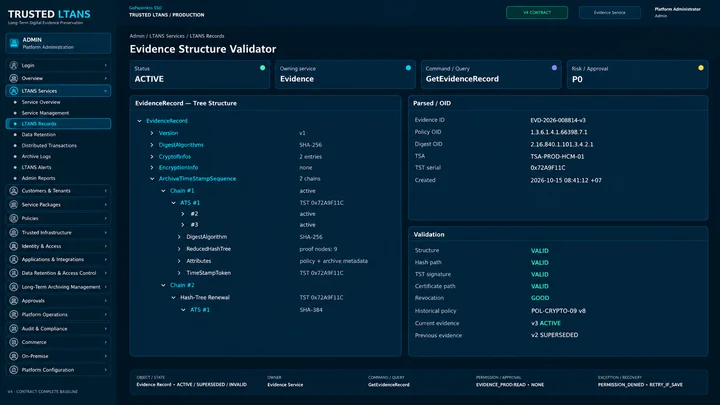
Task: Click the Revocation GOOD status
Action: [540, 298]
